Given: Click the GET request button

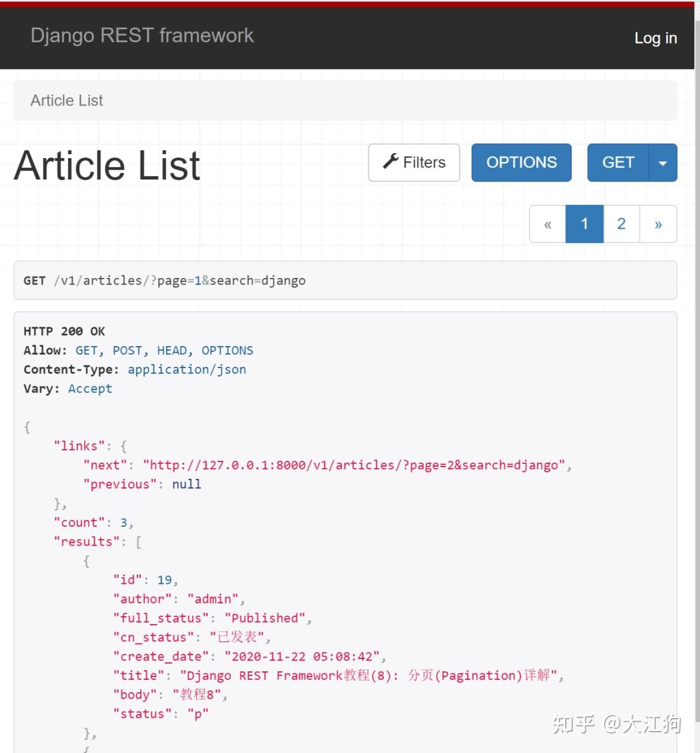Looking at the screenshot, I should point(618,163).
